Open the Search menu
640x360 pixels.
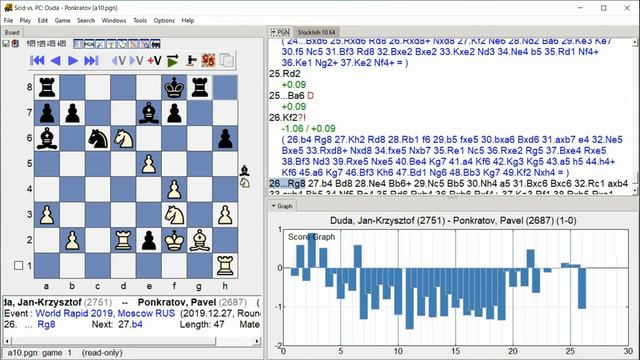point(86,20)
